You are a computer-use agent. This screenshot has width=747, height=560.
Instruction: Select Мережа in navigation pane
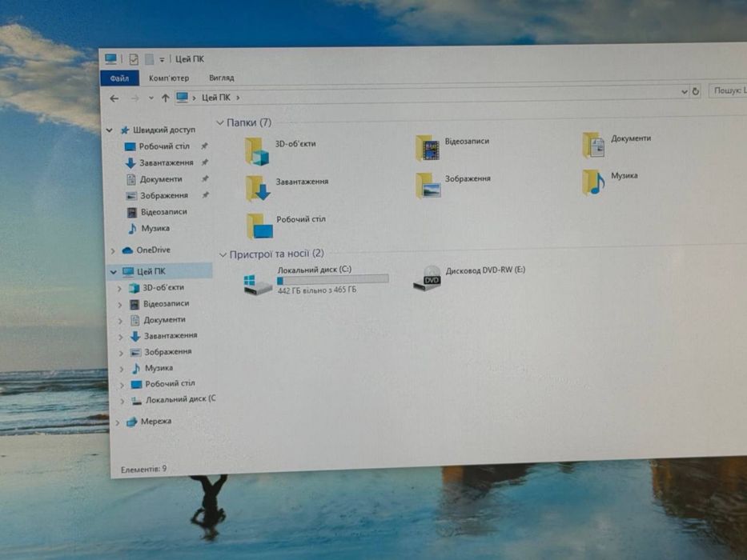(x=149, y=422)
